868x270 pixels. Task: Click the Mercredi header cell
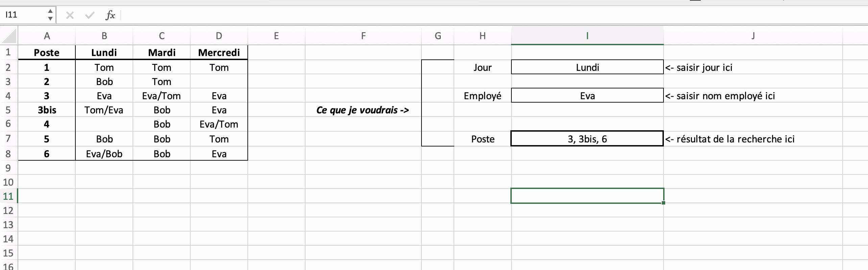coord(219,52)
